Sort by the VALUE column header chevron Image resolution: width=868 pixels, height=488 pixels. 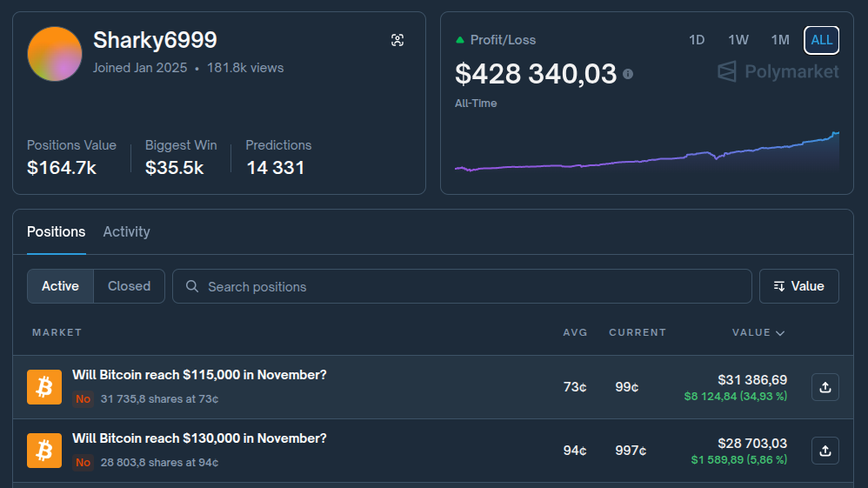tap(780, 333)
